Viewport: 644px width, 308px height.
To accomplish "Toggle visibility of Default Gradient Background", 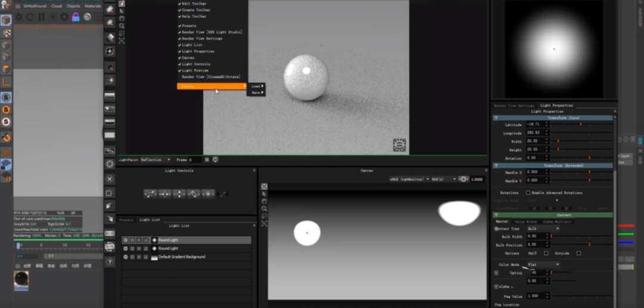I will (125, 257).
